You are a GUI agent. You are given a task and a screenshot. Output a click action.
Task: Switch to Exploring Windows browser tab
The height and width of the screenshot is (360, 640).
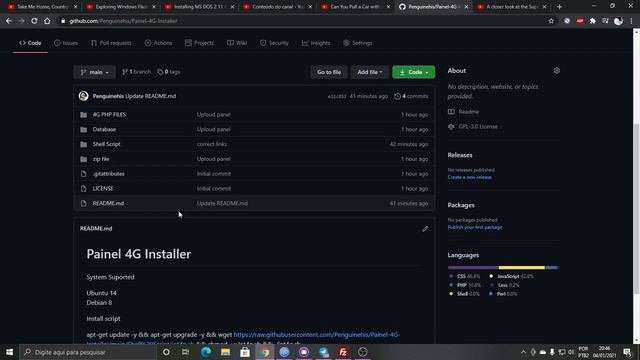(122, 7)
